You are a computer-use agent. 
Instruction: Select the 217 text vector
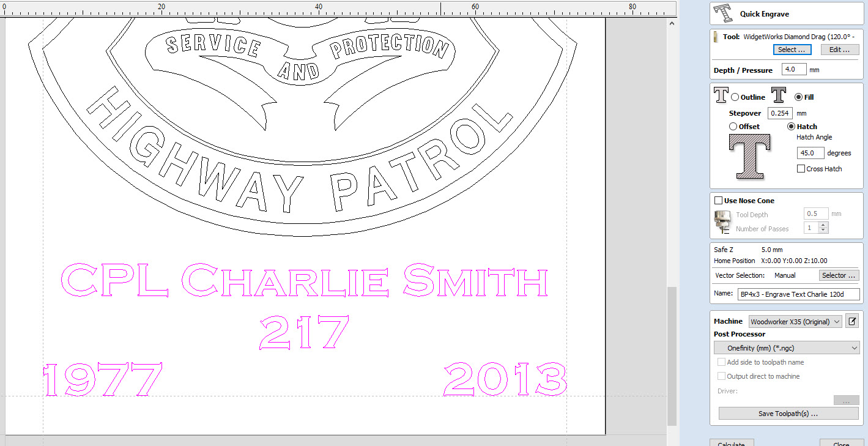click(304, 332)
